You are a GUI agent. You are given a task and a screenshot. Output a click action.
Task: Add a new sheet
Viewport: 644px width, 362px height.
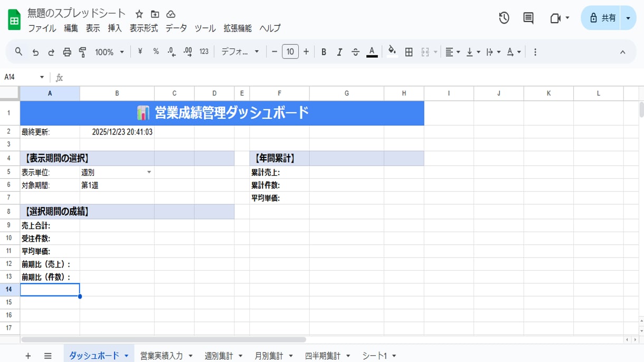click(x=28, y=356)
